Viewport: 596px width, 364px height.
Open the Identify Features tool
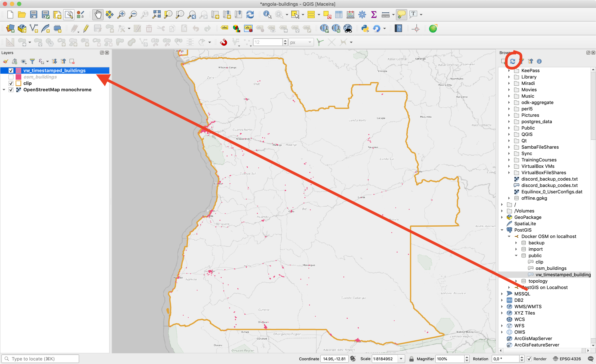[x=267, y=15]
